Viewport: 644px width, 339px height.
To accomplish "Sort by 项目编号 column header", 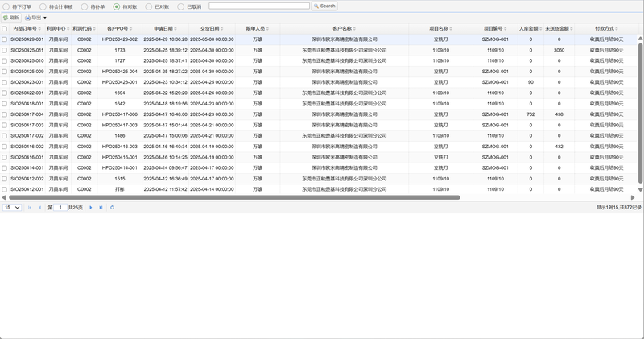I will [x=495, y=29].
